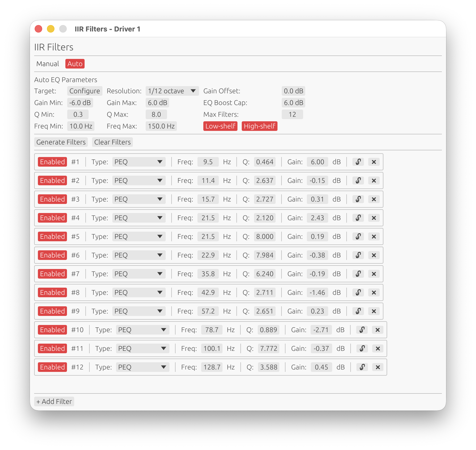Delete filter #12 using its X icon
Viewport: 476px width, 450px height.
(x=378, y=367)
